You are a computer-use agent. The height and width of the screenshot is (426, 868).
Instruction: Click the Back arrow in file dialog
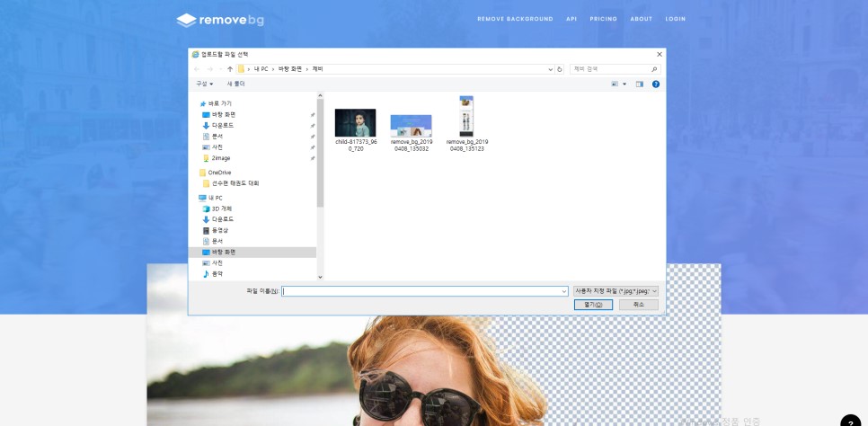(197, 69)
